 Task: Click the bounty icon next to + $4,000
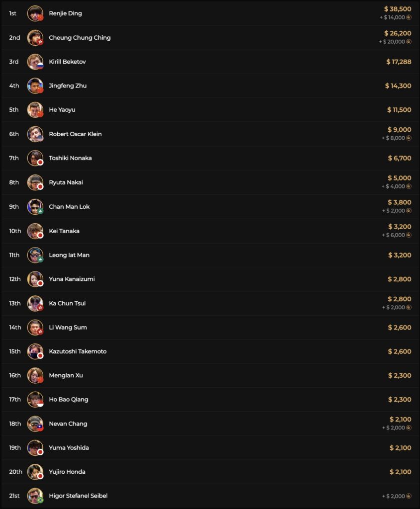tap(409, 186)
